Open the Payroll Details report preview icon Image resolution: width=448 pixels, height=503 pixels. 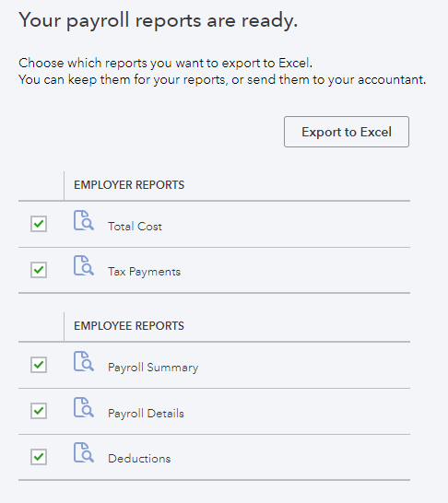tap(84, 407)
